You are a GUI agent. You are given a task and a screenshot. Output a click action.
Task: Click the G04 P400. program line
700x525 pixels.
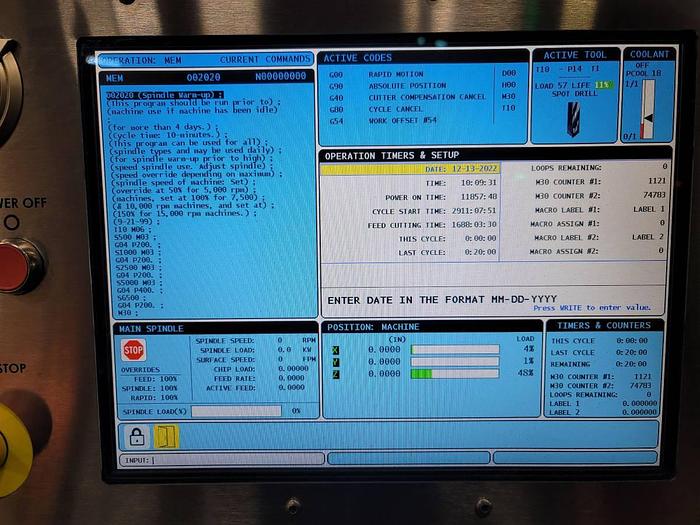(139, 290)
